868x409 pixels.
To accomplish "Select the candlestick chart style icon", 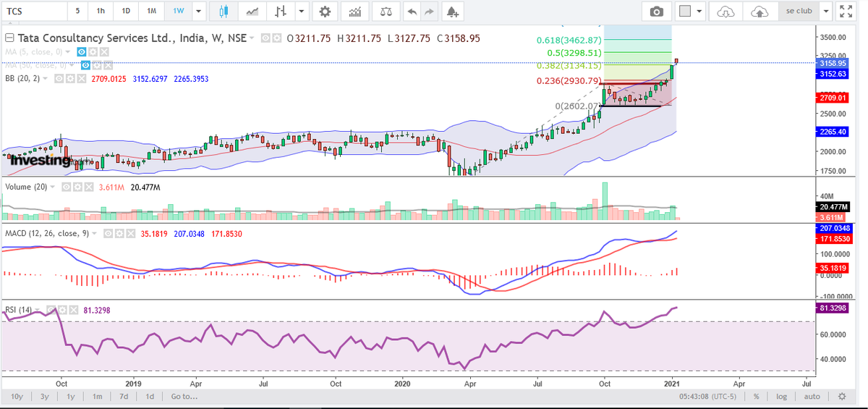I will (x=224, y=12).
